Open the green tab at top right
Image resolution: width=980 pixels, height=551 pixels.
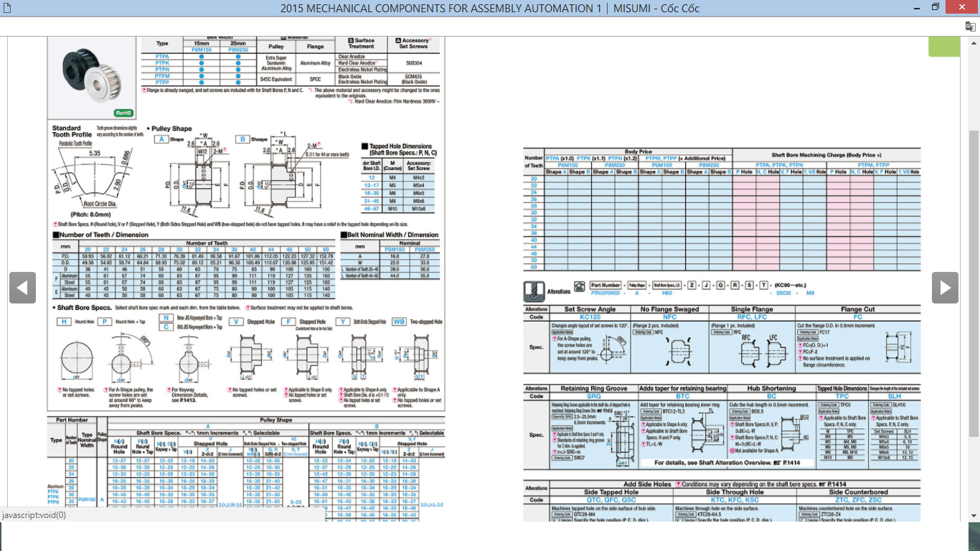coord(943,47)
